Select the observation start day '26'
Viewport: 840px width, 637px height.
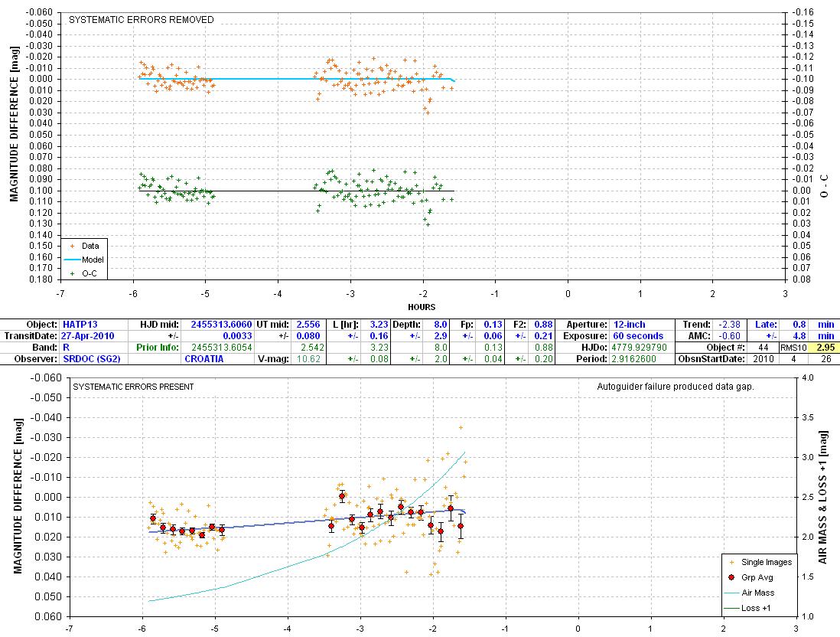825,359
